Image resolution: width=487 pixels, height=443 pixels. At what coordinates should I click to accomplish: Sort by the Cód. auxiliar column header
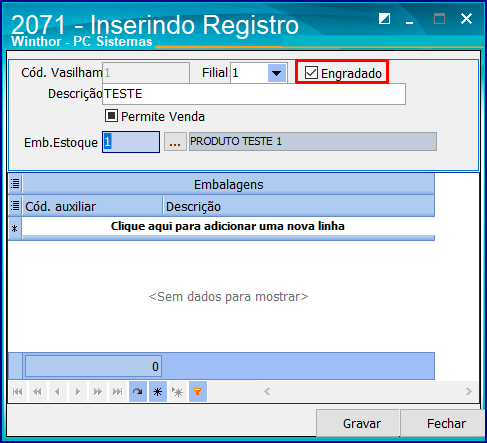click(x=92, y=206)
